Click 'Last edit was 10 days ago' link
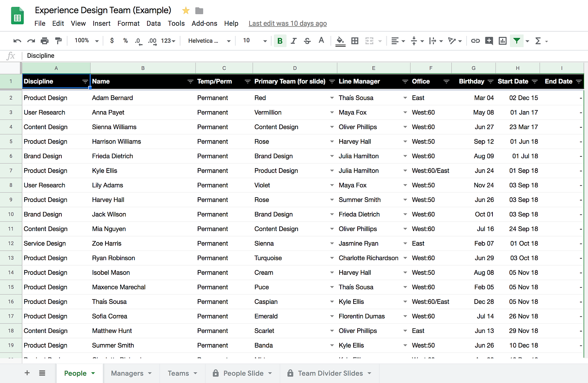The height and width of the screenshot is (383, 588). [288, 24]
